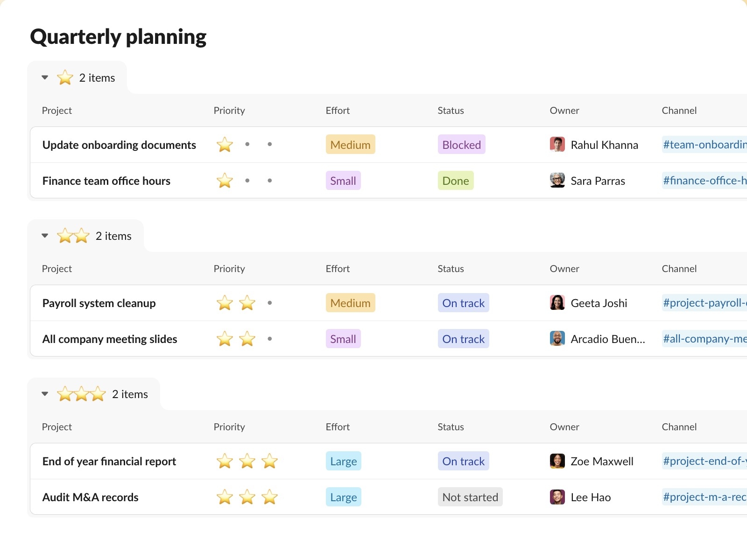Select the Status column header in second group
Image resolution: width=747 pixels, height=560 pixels.
(x=451, y=269)
